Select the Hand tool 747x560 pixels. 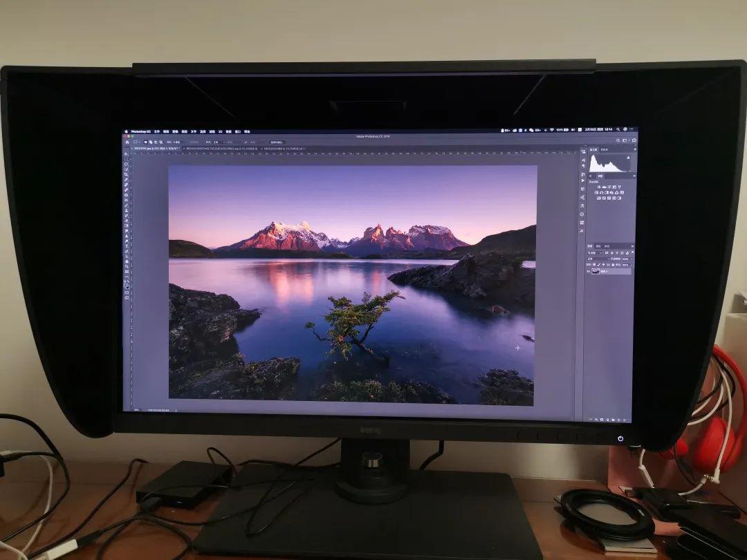tap(127, 261)
